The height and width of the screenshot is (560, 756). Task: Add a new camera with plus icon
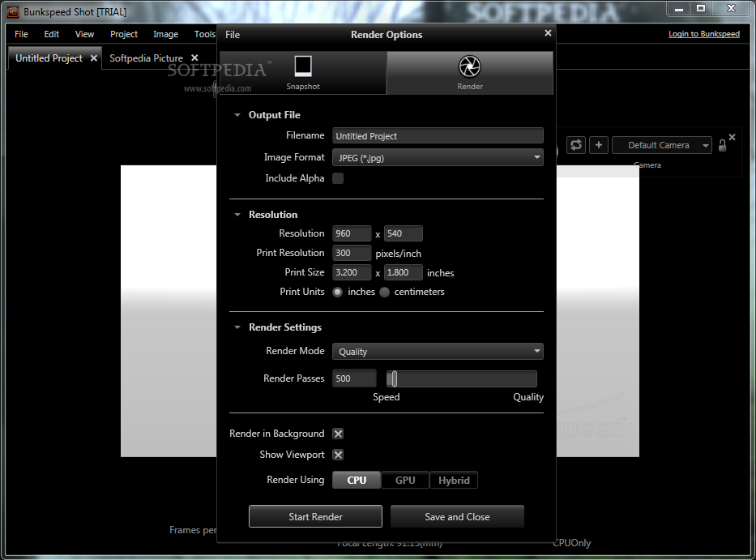[598, 145]
